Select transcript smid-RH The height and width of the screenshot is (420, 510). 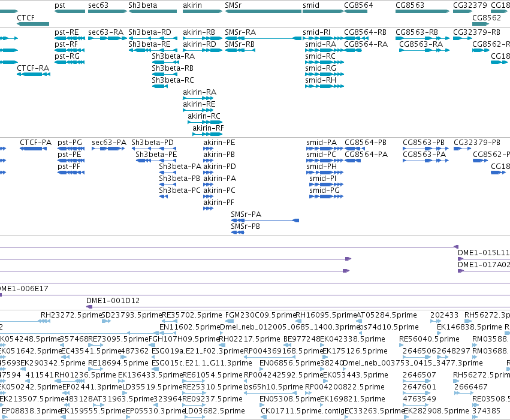click(x=321, y=80)
